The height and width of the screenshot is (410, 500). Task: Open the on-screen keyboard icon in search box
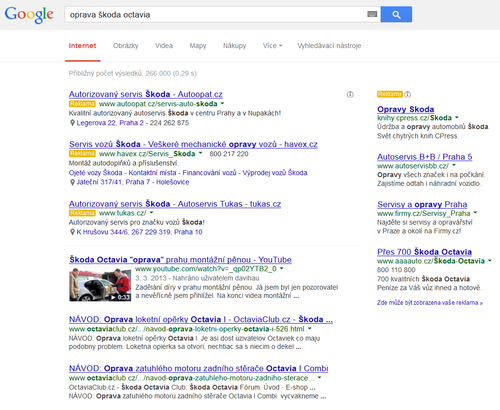[372, 14]
